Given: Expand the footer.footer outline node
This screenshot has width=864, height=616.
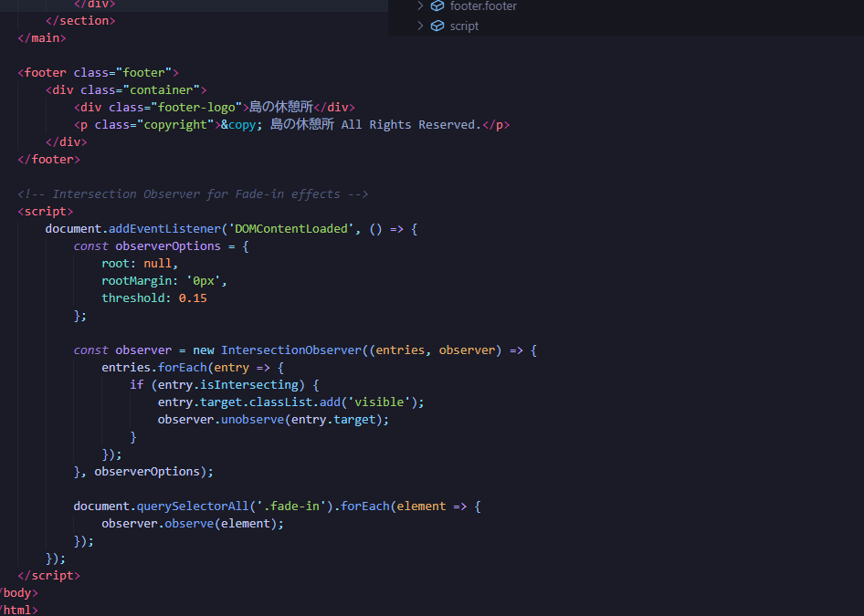Looking at the screenshot, I should (420, 6).
